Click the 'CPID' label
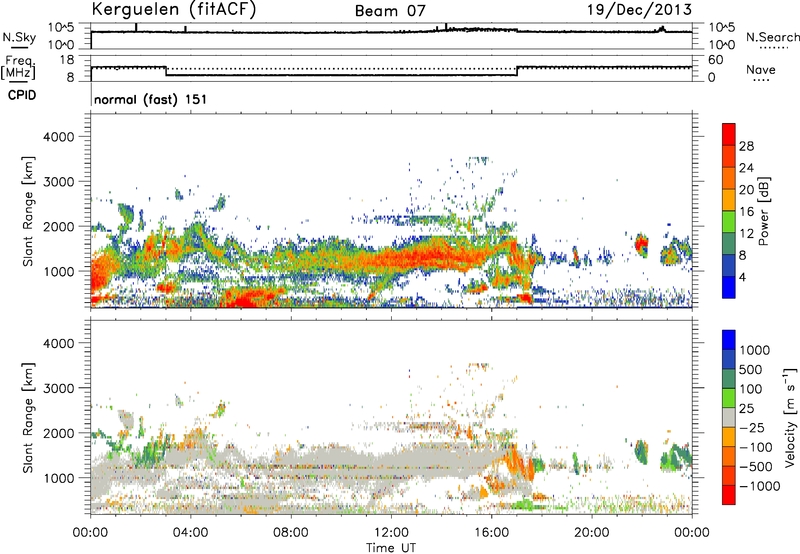 tap(22, 95)
